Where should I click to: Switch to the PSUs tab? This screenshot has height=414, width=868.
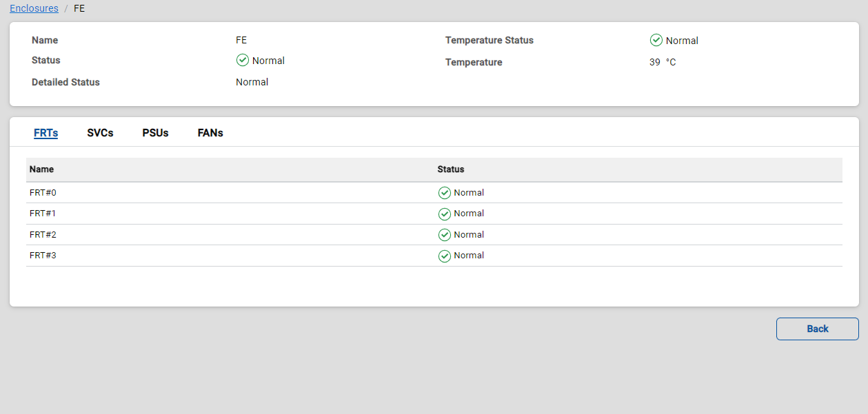[x=155, y=133]
